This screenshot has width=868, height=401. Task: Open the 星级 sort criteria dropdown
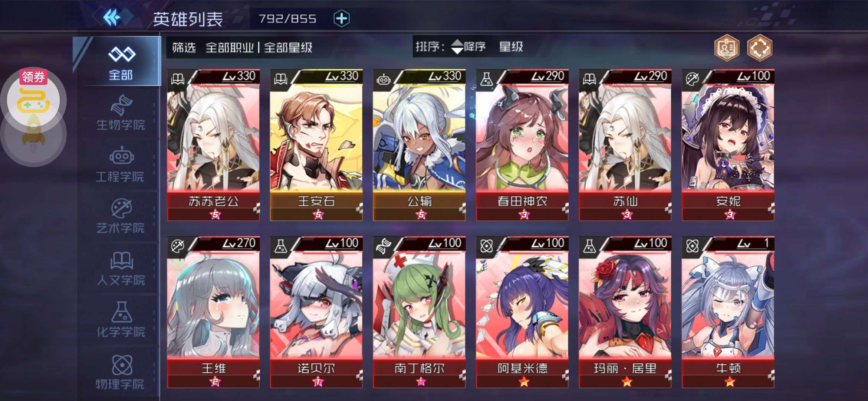point(511,47)
